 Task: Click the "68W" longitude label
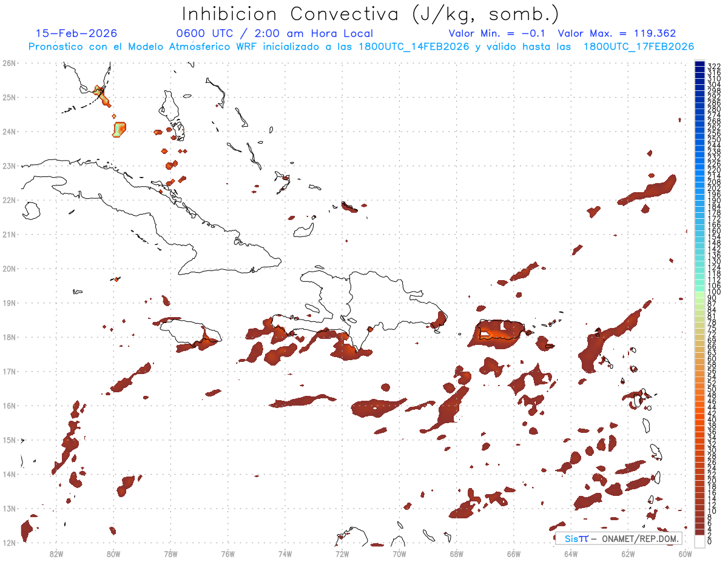(456, 553)
